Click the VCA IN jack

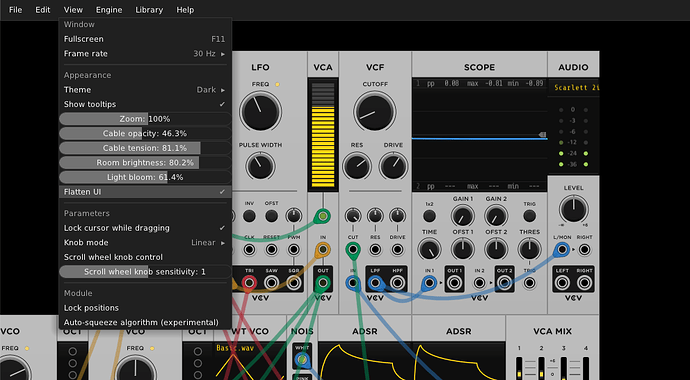[323, 250]
